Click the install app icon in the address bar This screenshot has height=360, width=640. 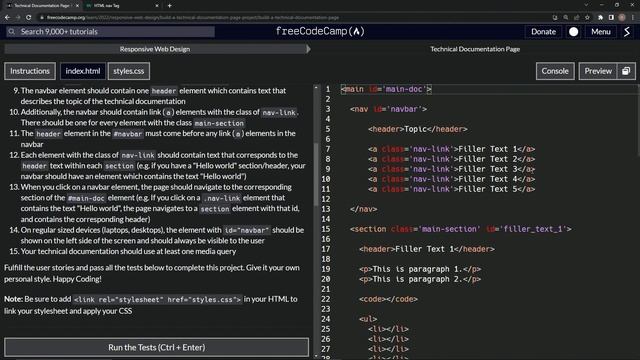click(x=555, y=18)
